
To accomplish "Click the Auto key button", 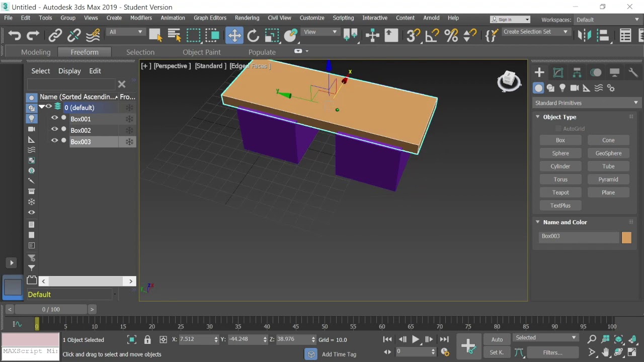I will [497, 339].
